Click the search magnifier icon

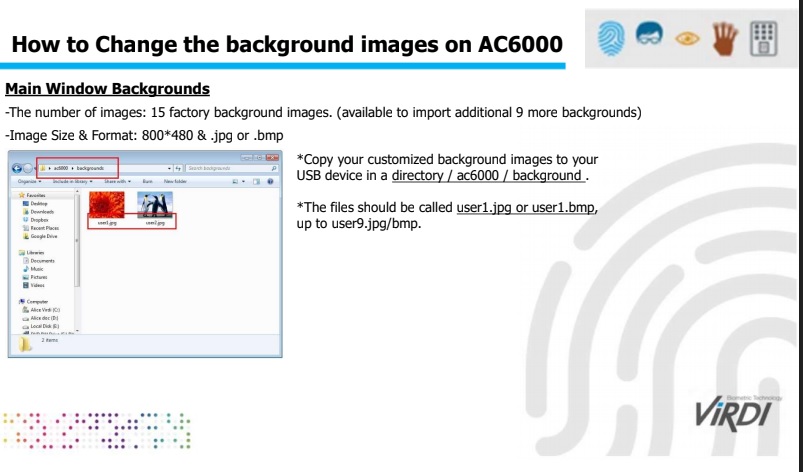[274, 168]
